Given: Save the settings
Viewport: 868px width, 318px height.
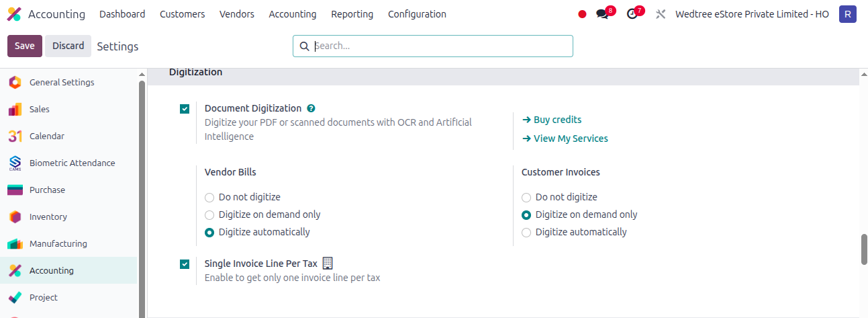Looking at the screenshot, I should click(25, 46).
